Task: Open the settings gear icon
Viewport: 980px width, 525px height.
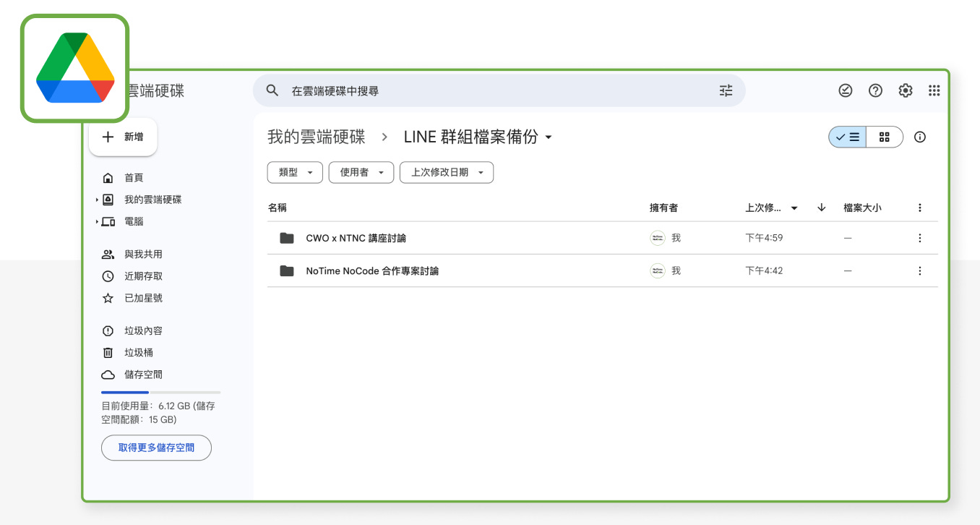Action: tap(906, 90)
